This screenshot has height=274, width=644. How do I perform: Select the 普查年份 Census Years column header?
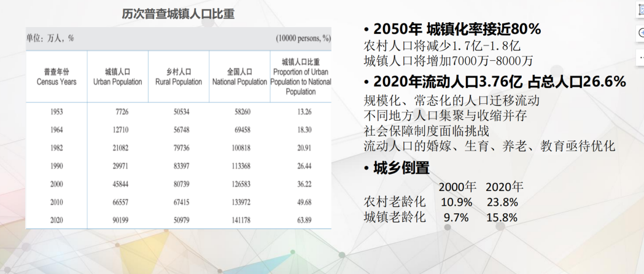click(56, 77)
